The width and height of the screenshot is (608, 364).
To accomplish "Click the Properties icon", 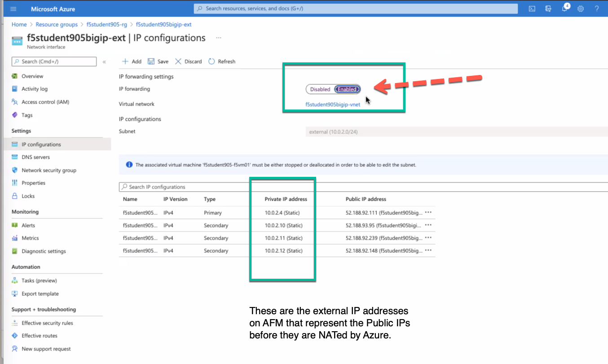I will coord(15,183).
